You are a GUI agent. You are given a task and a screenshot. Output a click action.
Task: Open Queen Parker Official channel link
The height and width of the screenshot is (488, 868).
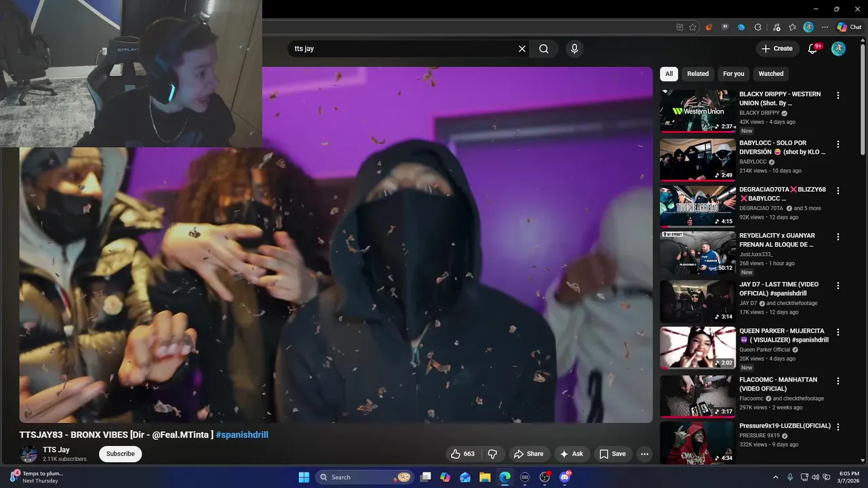pyautogui.click(x=765, y=350)
